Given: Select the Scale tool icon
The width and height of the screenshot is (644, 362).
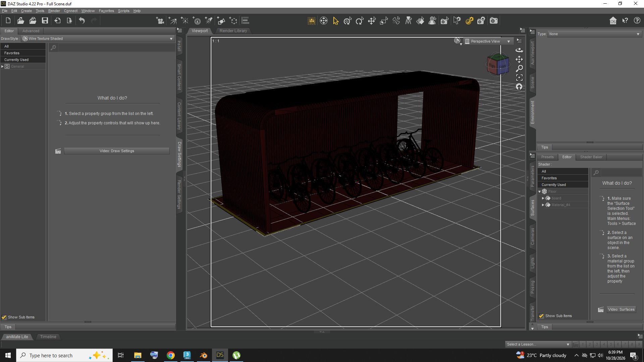Looking at the screenshot, I should pyautogui.click(x=384, y=21).
